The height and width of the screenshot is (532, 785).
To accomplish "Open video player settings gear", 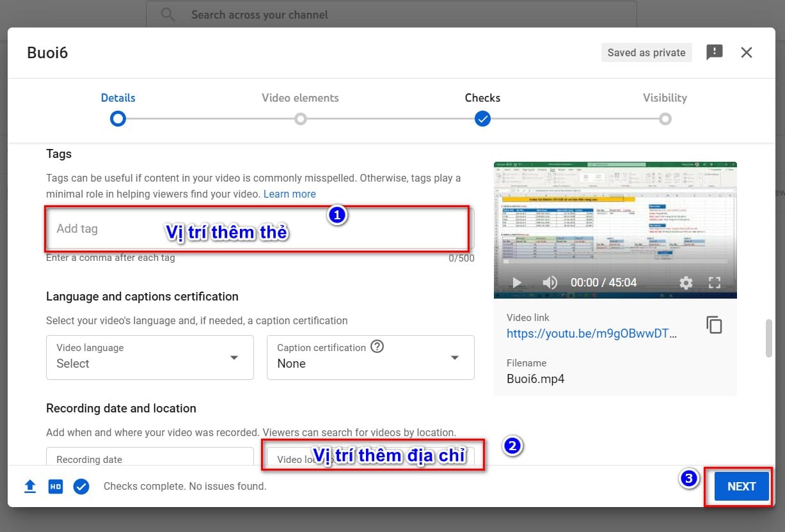I will tap(686, 283).
